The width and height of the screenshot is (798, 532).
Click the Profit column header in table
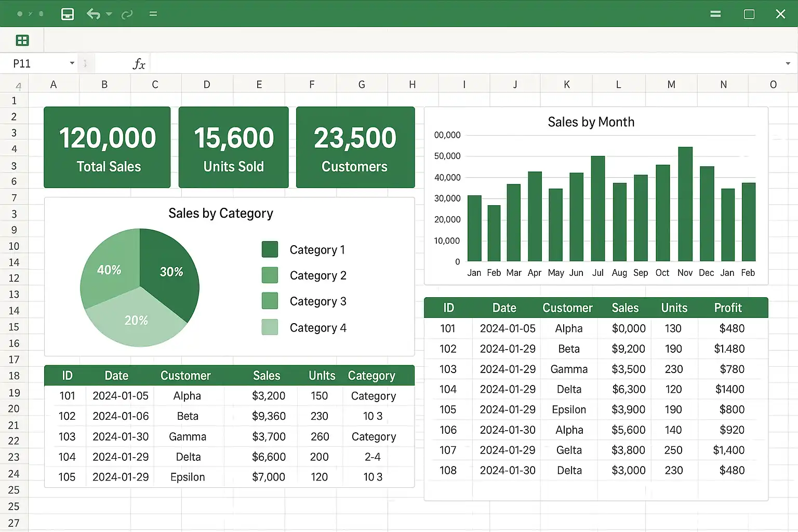point(727,308)
